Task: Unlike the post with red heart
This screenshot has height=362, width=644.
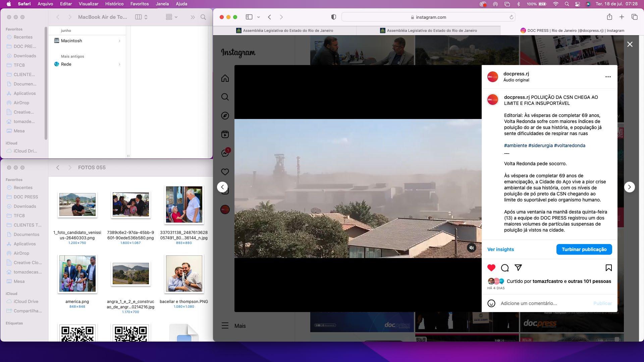Action: [491, 268]
